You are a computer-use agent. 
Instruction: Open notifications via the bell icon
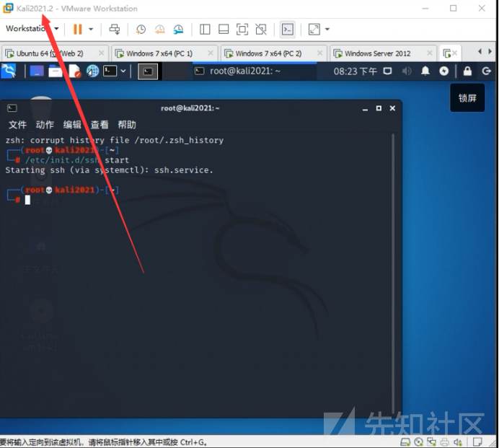click(425, 71)
